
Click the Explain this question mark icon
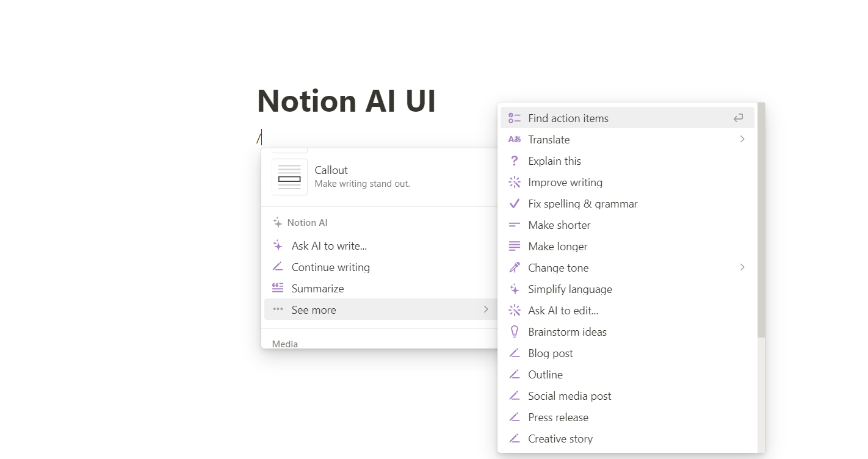[x=515, y=161]
